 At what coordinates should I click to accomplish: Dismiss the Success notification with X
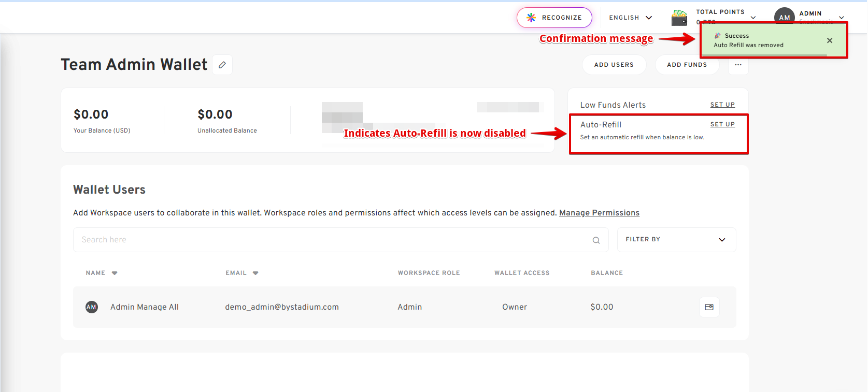tap(830, 40)
